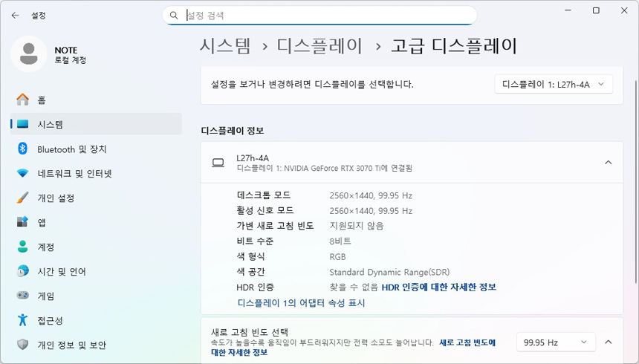Open the Accessibility figure icon
639x364 pixels.
(x=22, y=320)
